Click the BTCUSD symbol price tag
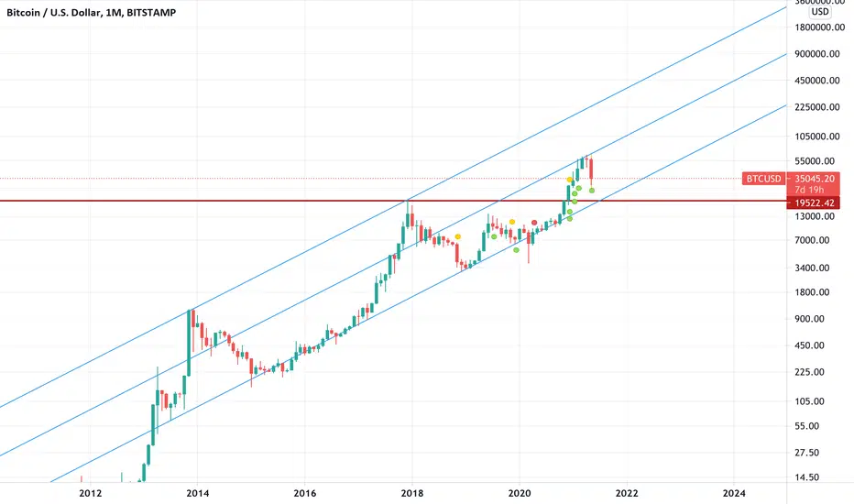This screenshot has width=854, height=504. point(763,179)
